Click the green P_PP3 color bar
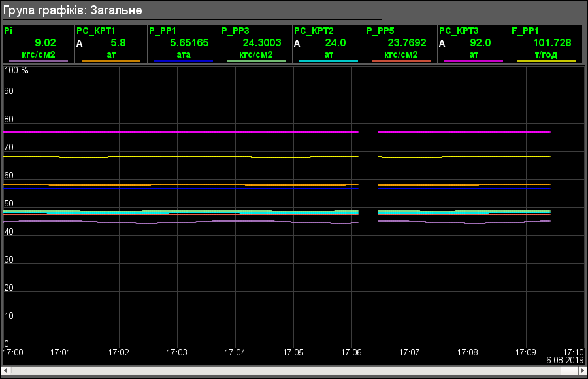588x379 pixels. [256, 61]
